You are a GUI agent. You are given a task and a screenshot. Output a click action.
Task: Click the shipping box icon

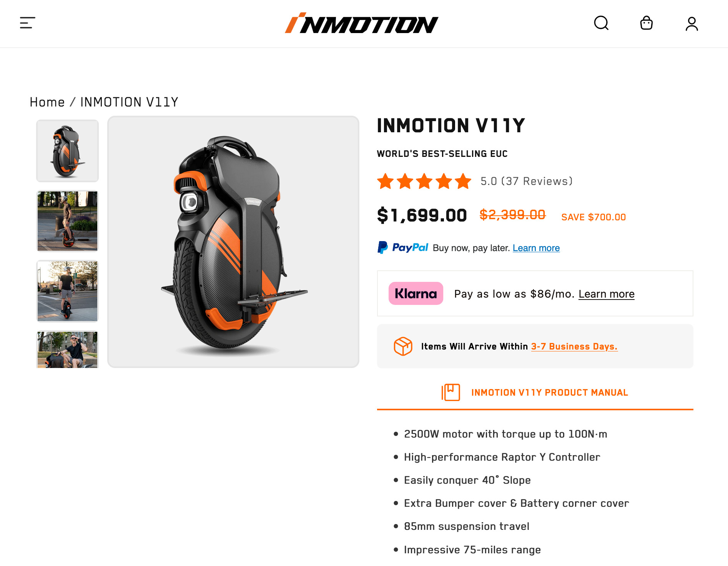[x=403, y=346]
